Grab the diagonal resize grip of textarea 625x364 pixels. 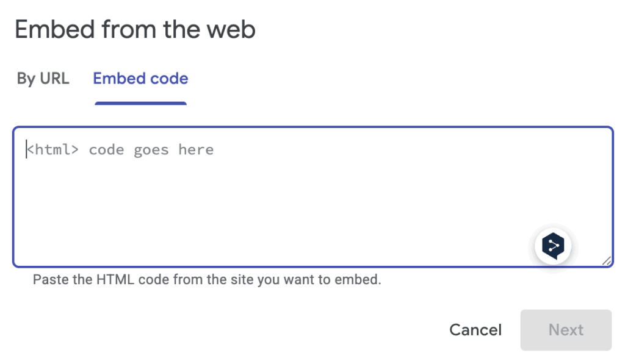point(606,260)
